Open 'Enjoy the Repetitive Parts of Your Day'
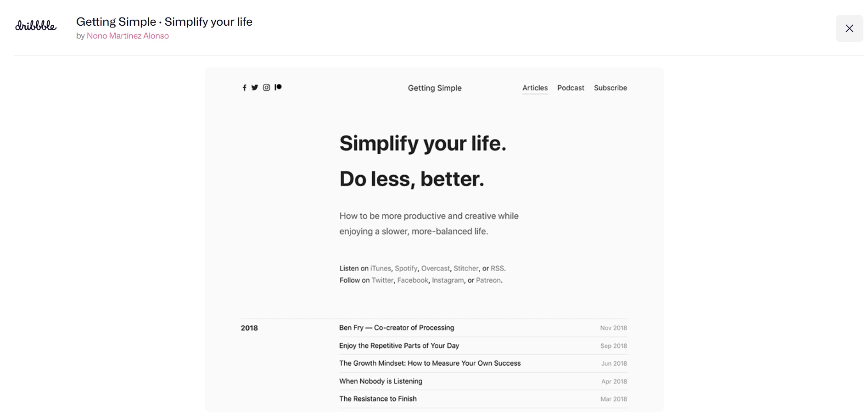The image size is (868, 419). pos(399,346)
